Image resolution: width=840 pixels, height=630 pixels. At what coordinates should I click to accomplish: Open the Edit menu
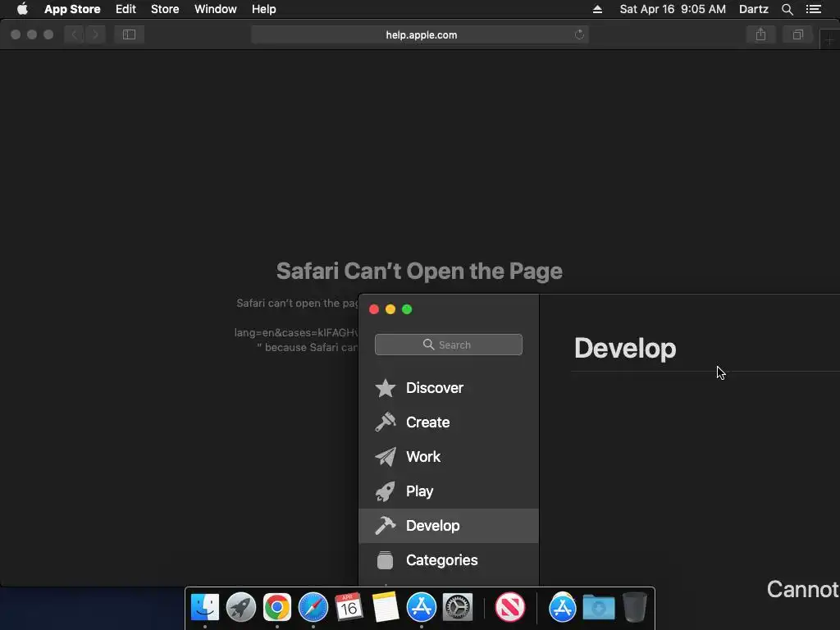126,9
